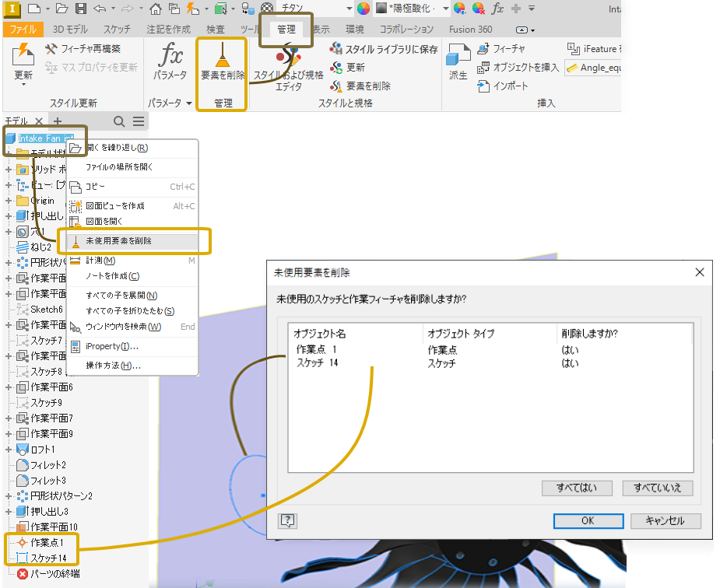Viewport: 727px width, 588px height.
Task: Close the 未使用要素を削除 dialog
Action: coord(700,272)
